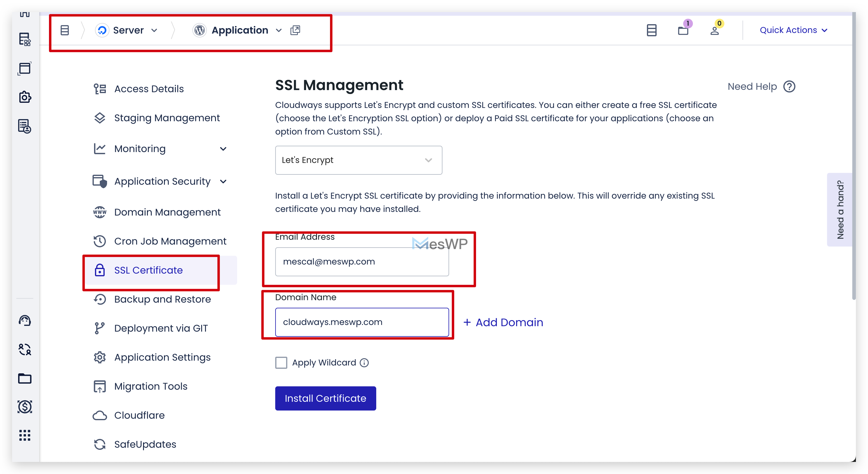Click the Application Security shield icon
This screenshot has height=474, width=868.
click(100, 181)
